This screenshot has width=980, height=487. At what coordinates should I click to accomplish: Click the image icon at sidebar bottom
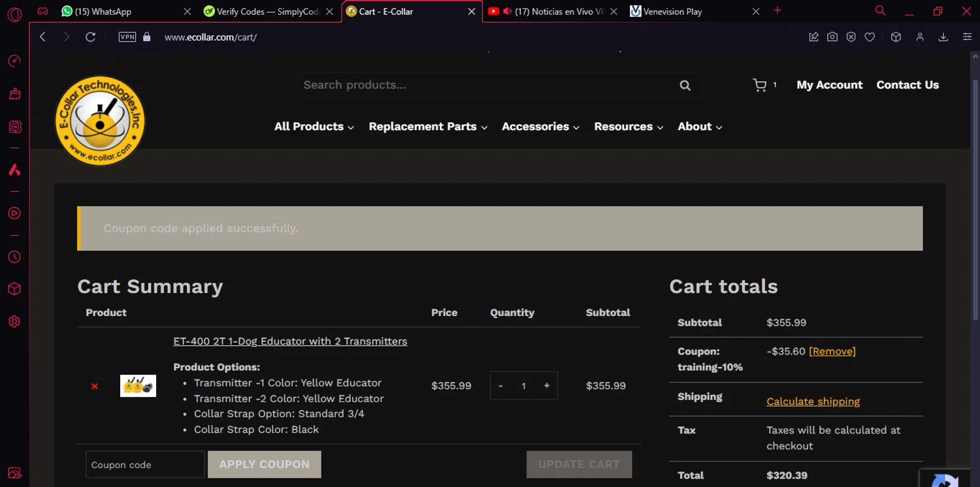[x=14, y=473]
